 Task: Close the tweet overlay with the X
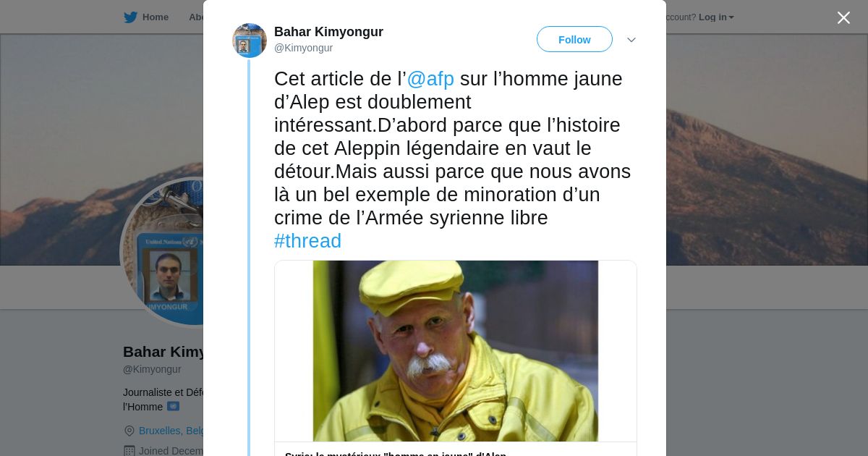point(843,17)
